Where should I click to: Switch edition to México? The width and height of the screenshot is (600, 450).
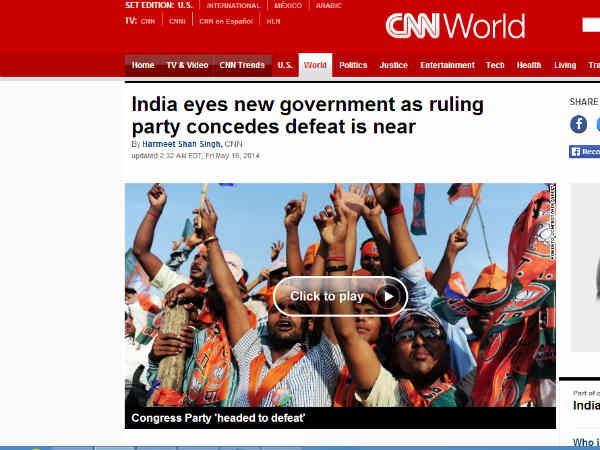(288, 6)
